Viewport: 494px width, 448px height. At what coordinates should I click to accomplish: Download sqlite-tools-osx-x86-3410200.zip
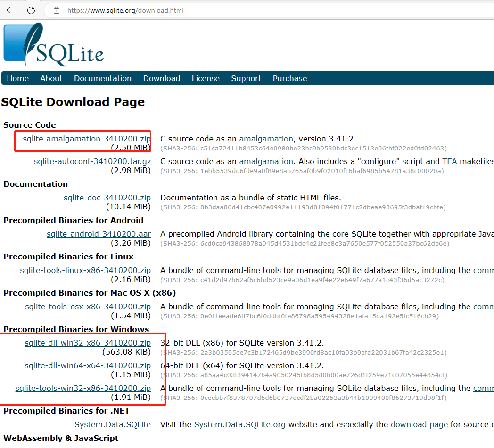[x=88, y=307]
